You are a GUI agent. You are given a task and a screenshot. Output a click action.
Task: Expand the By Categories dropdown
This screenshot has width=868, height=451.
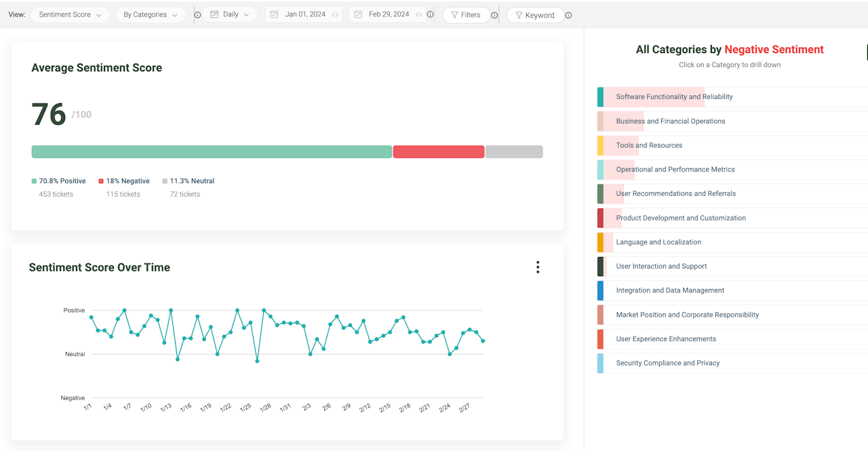coord(151,15)
